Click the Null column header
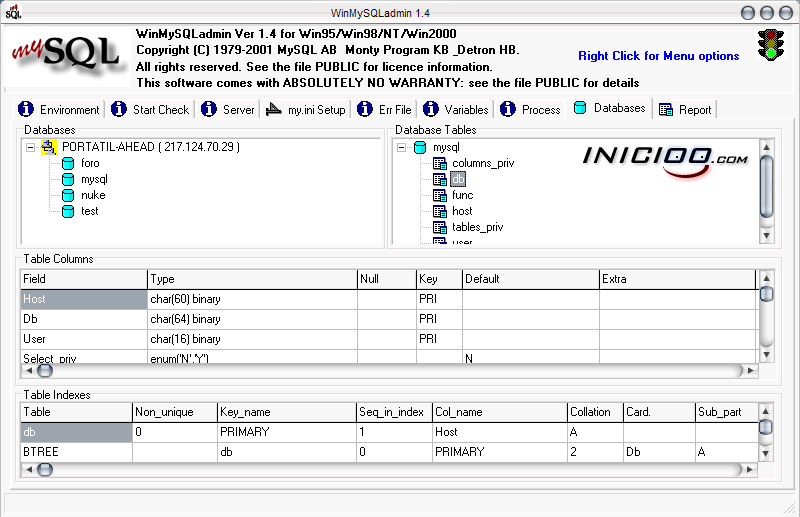800x517 pixels. (x=387, y=279)
